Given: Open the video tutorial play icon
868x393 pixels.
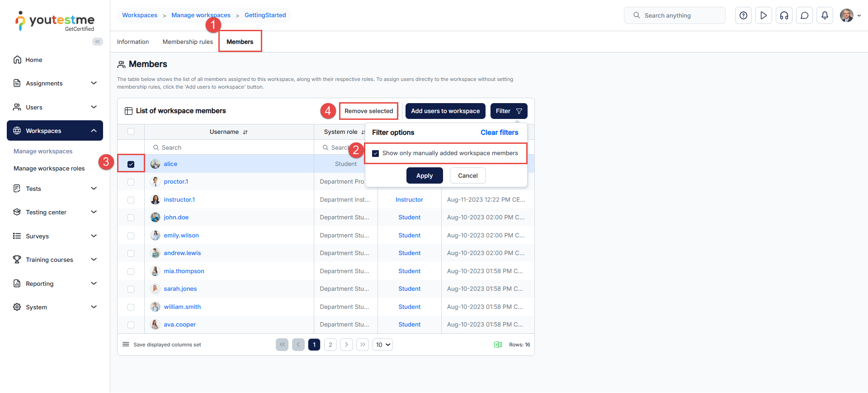Looking at the screenshot, I should click(x=764, y=15).
